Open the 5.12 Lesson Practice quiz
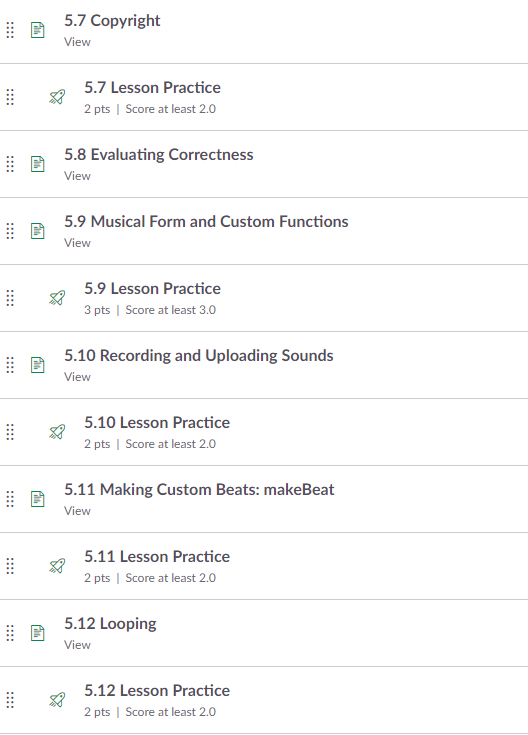The width and height of the screenshot is (528, 735). click(x=157, y=691)
